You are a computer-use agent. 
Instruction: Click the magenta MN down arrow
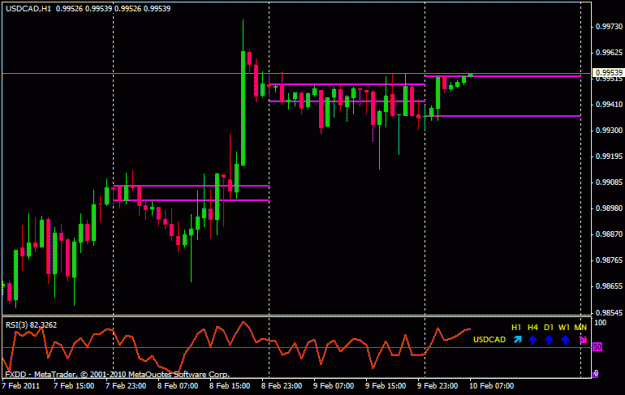[583, 340]
